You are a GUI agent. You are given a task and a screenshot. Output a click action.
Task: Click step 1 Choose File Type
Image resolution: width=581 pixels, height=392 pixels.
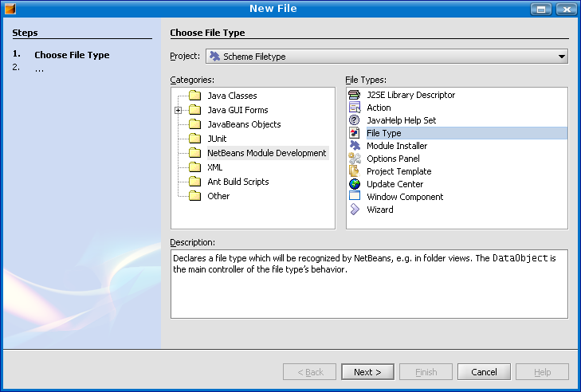pos(72,55)
